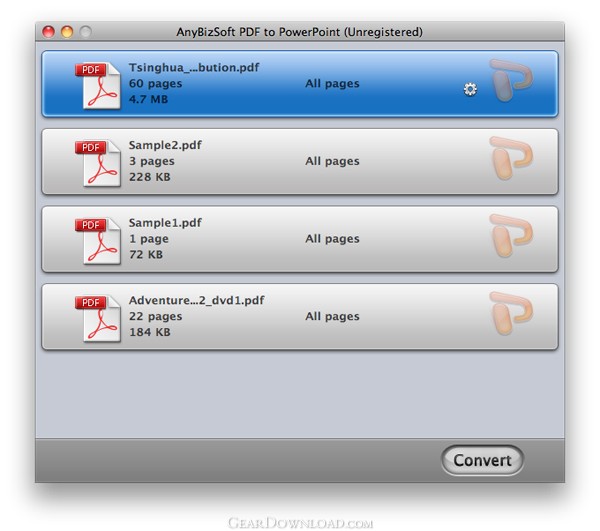Click All pages for Adventure file
This screenshot has height=531, width=600.
tap(332, 317)
